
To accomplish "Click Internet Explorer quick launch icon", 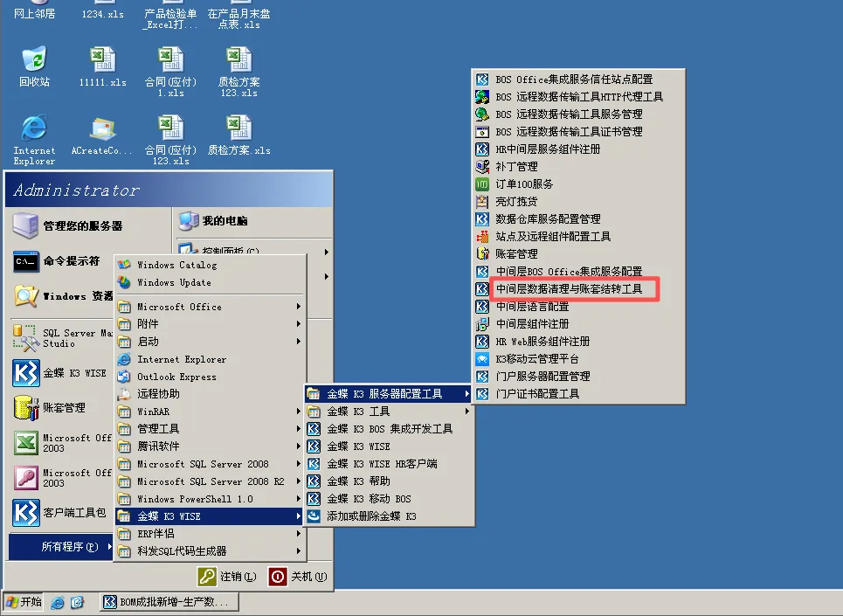I will tap(58, 603).
